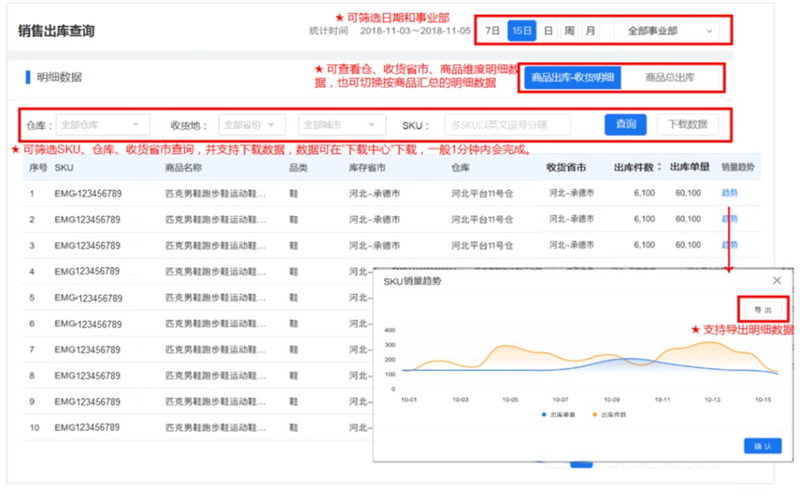Select the 15日 time range
The width and height of the screenshot is (800, 497).
click(x=521, y=31)
